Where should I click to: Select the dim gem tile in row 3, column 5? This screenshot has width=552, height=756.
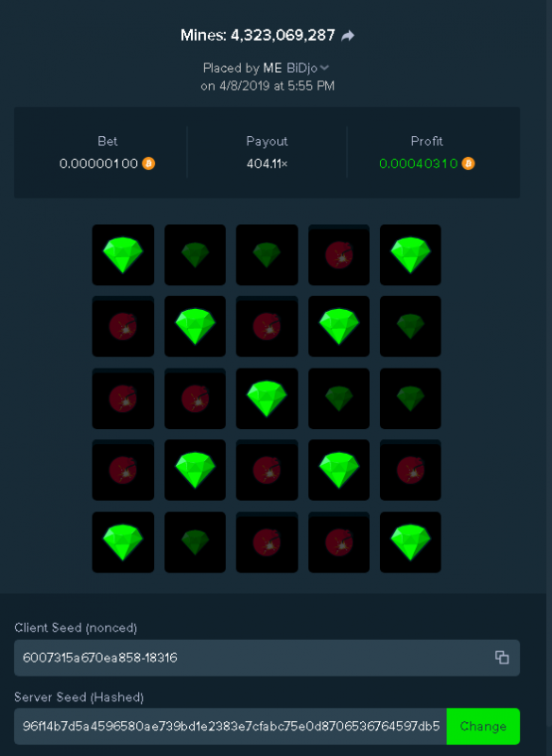(410, 398)
